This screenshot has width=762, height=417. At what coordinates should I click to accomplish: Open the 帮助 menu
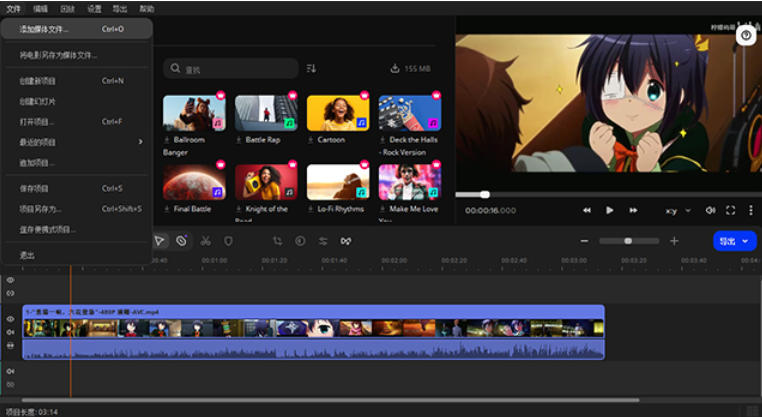[147, 9]
